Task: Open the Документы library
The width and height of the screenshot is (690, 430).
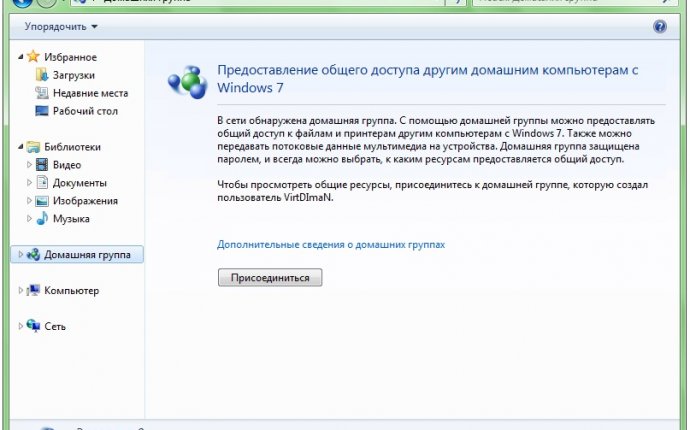Action: 80,183
